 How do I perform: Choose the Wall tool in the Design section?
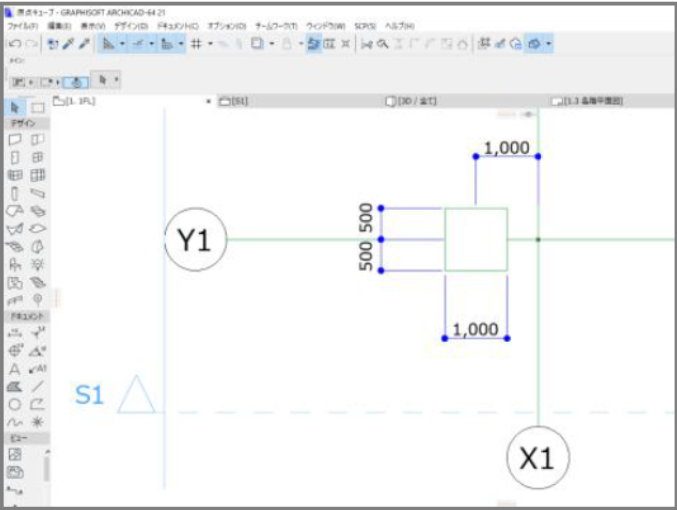[x=15, y=139]
